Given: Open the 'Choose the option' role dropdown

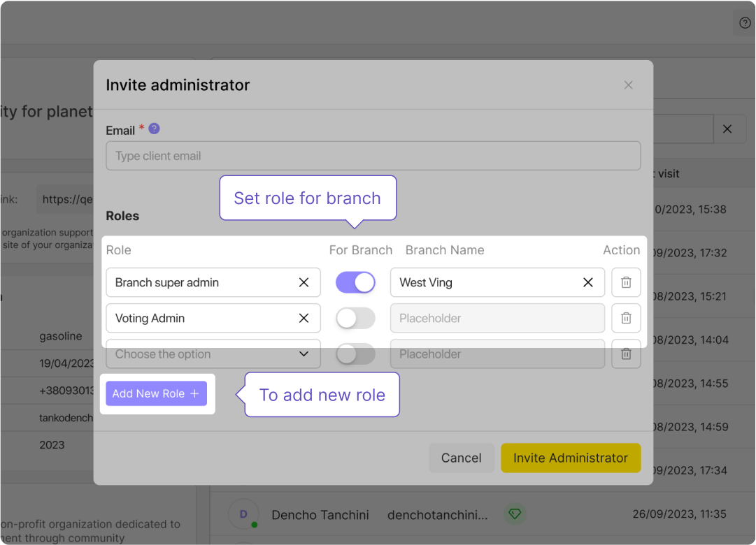Looking at the screenshot, I should click(x=213, y=354).
